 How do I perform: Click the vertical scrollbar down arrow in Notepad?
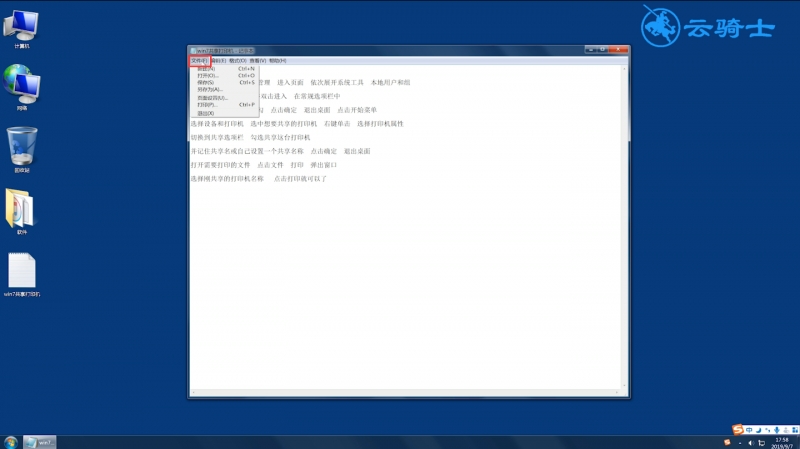tap(624, 386)
